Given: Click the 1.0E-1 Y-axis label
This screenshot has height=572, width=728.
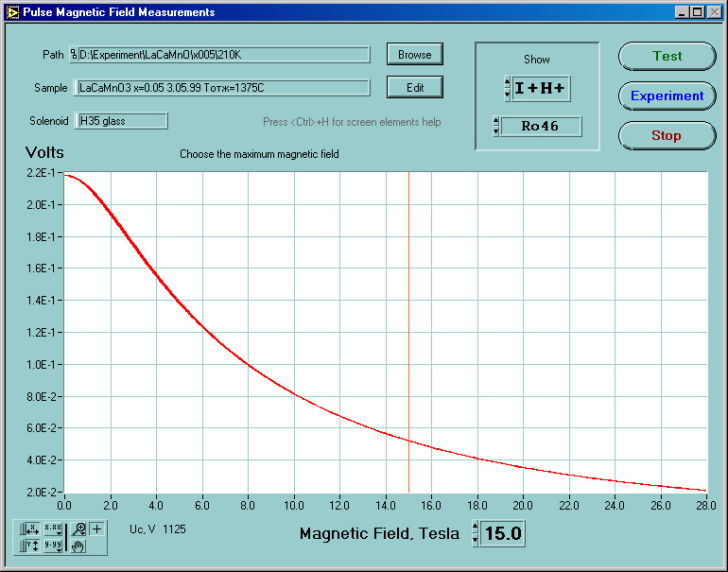Looking at the screenshot, I should (x=41, y=364).
